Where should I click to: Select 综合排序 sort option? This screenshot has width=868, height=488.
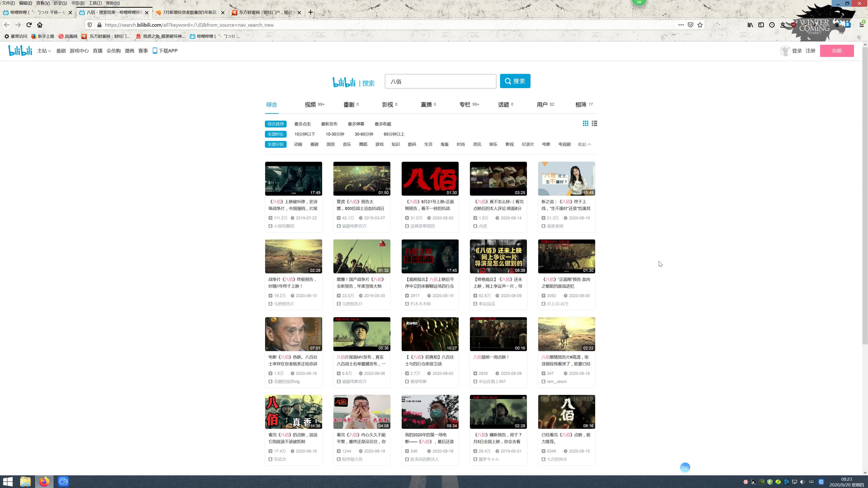coord(276,124)
